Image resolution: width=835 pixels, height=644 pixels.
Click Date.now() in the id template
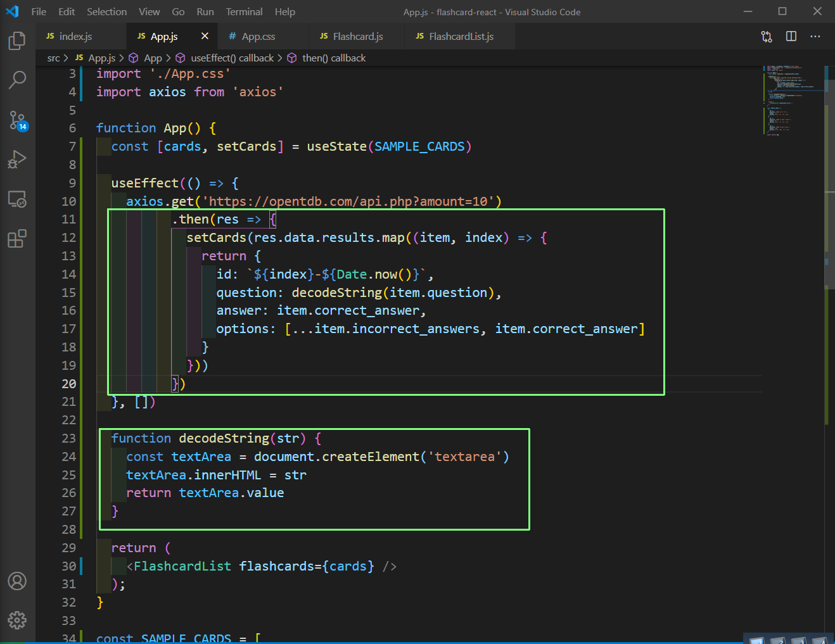tap(374, 274)
